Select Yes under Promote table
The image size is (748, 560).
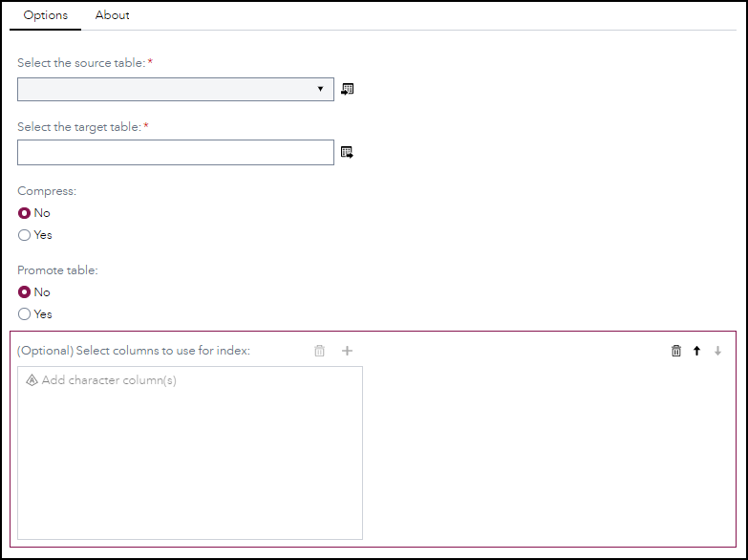(24, 314)
